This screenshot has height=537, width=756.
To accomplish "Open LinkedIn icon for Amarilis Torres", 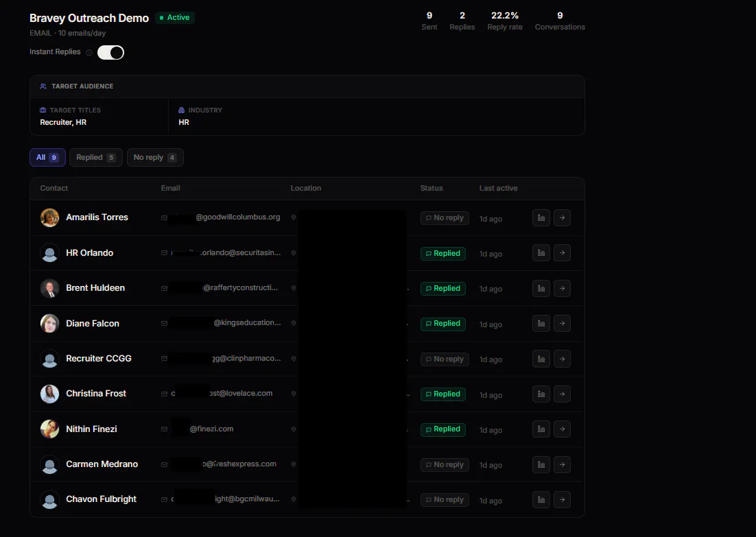I will click(x=541, y=218).
